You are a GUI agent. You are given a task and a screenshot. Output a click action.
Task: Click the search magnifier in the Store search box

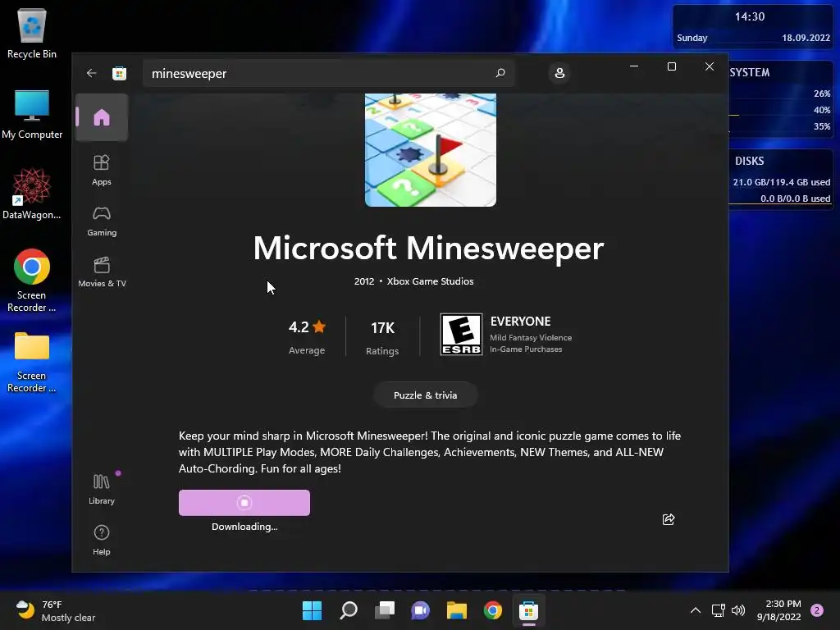pos(500,73)
